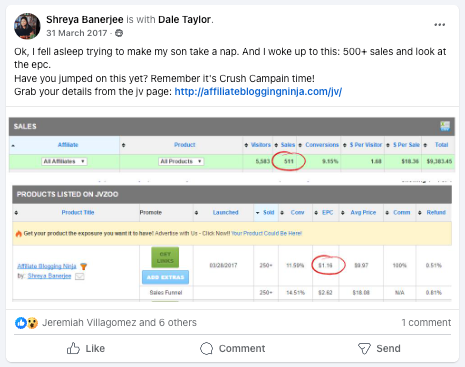This screenshot has height=367, width=465.
Task: Click the $18.08 sales funnel average price
Action: pos(361,293)
